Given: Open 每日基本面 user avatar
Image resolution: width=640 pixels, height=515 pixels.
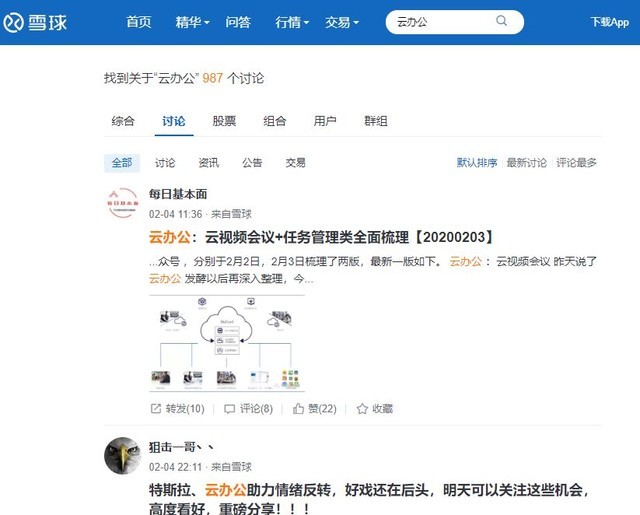Looking at the screenshot, I should pos(123,203).
